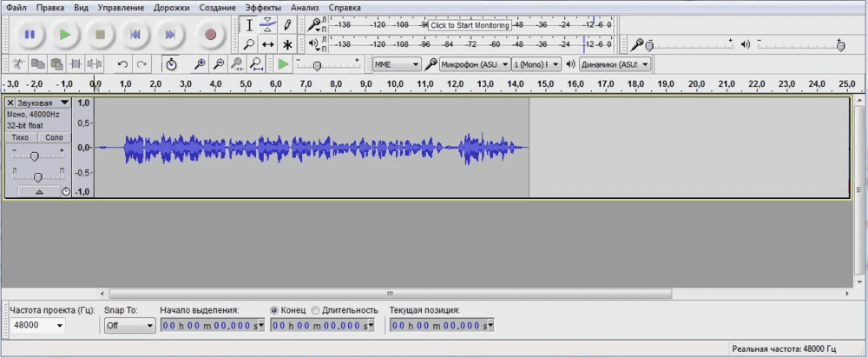868x358 pixels.
Task: Open the Частота проекта 48000 dropdown
Action: tap(37, 325)
